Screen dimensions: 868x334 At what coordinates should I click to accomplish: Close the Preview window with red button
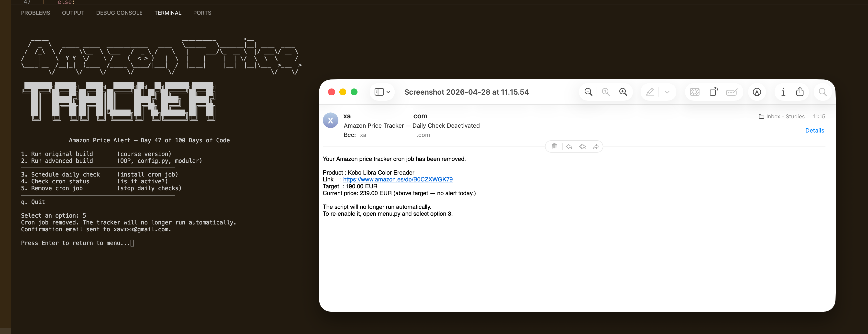pos(331,92)
